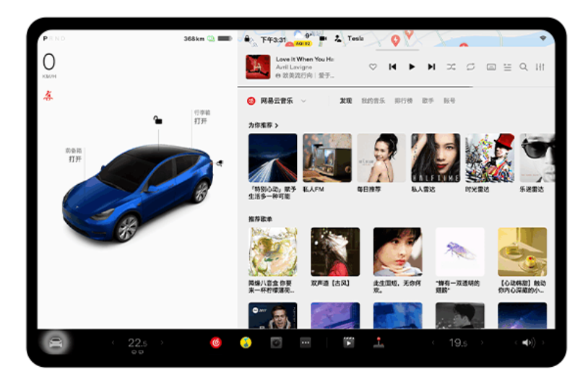Viewport: 588px width, 382px height.
Task: Open the insect artwork playlist cover
Action: point(459,251)
